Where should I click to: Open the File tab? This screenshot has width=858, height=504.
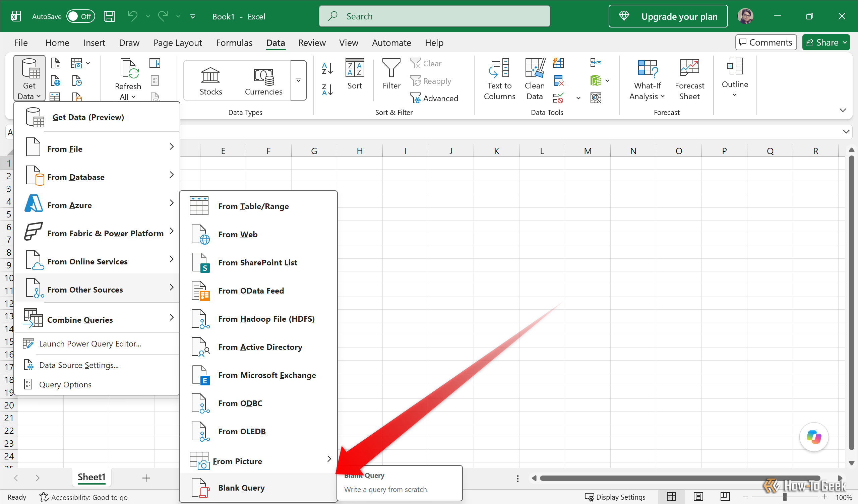coord(21,43)
